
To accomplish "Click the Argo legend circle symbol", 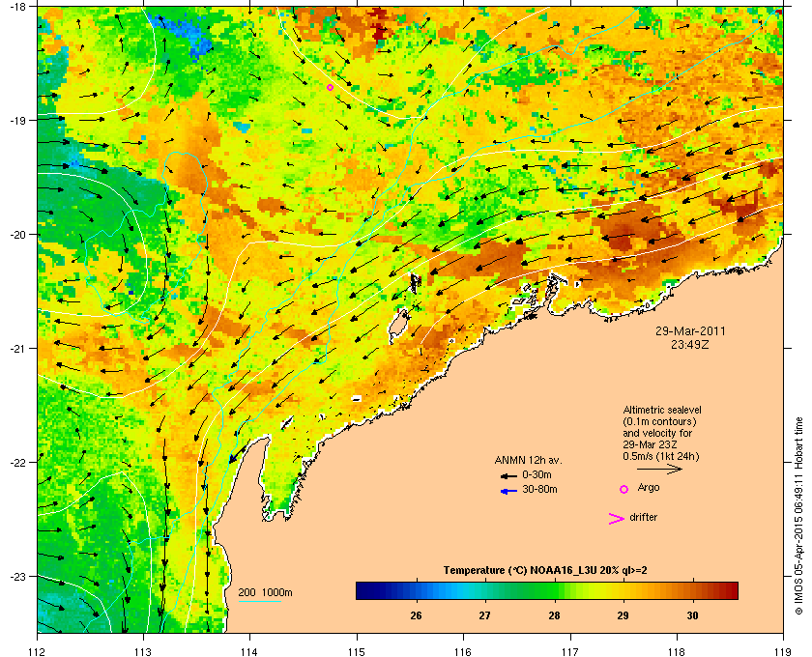I will [624, 489].
